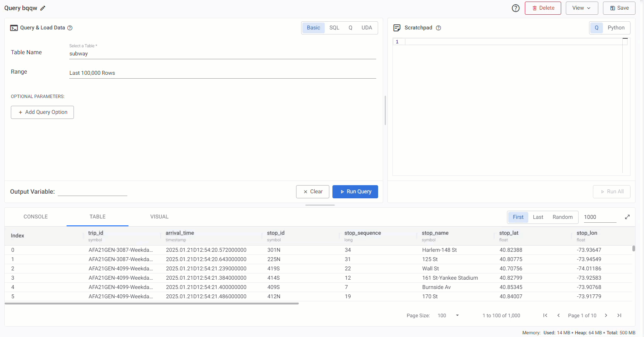Go to next results page

pos(606,315)
